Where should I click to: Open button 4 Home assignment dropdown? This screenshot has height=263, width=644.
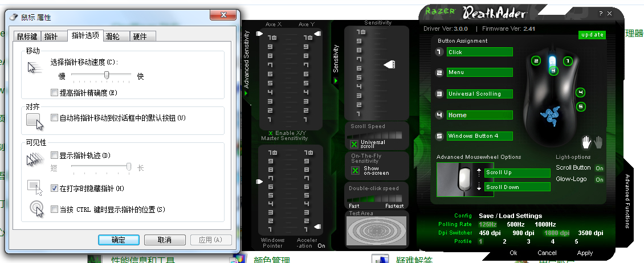[x=480, y=116]
